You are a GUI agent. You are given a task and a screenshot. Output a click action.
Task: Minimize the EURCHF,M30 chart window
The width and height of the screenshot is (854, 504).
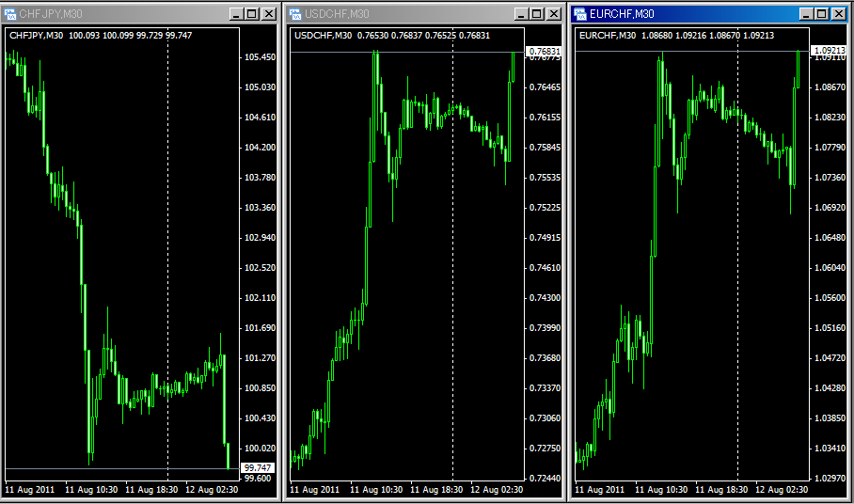806,14
